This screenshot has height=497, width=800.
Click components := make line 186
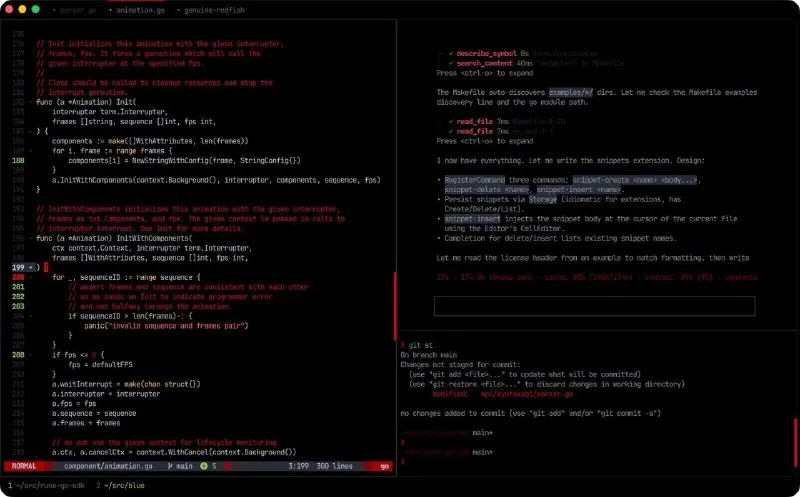(150, 141)
